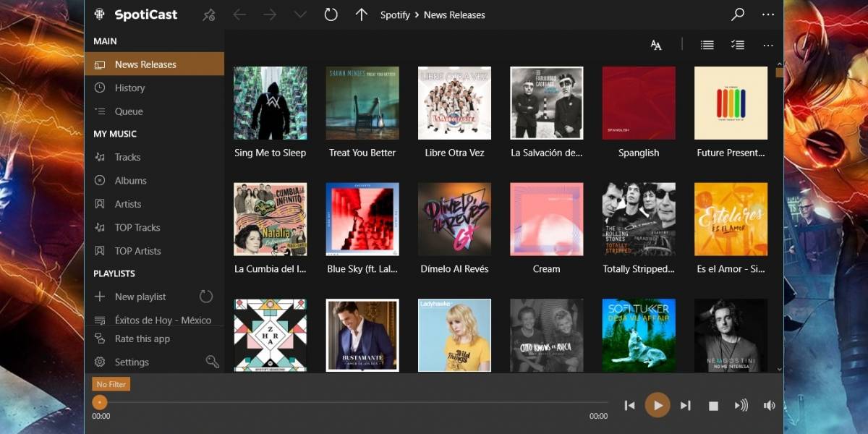Refresh the News Releases page
The height and width of the screenshot is (434, 868).
coord(331,14)
